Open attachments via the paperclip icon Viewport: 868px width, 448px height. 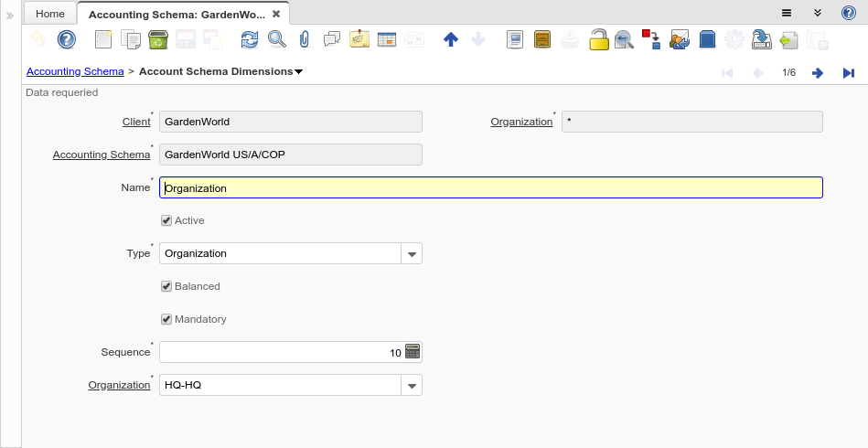(x=305, y=39)
